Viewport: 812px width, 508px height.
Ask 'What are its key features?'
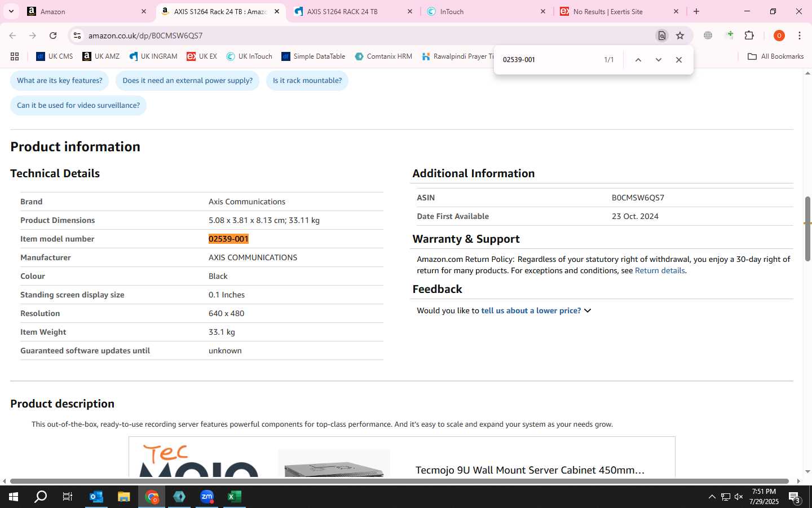tap(60, 81)
